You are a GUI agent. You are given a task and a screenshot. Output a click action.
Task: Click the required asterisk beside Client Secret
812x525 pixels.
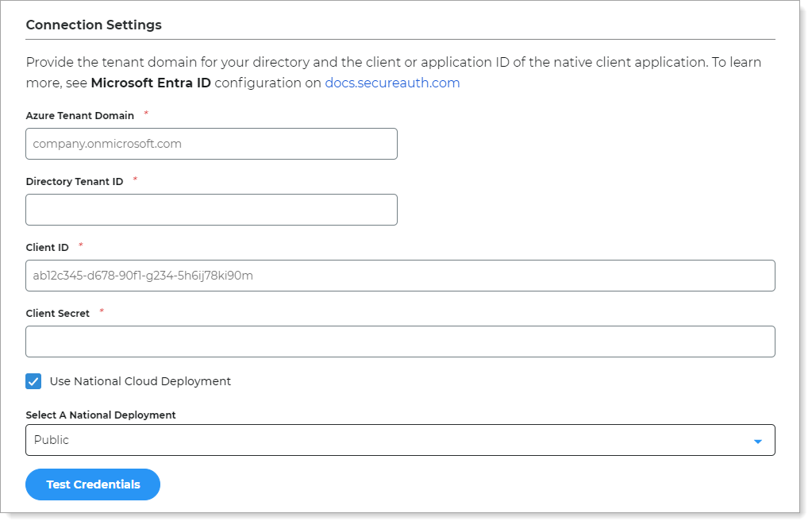(102, 311)
